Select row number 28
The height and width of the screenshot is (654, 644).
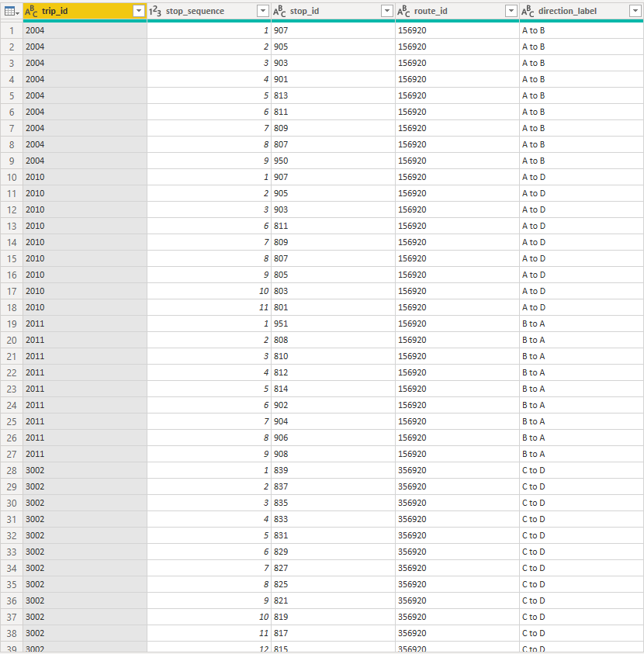12,470
